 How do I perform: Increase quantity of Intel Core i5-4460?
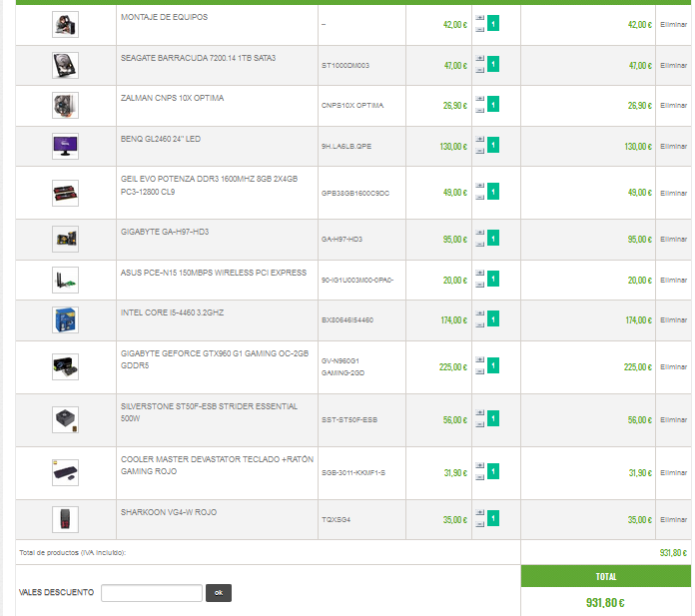point(479,313)
